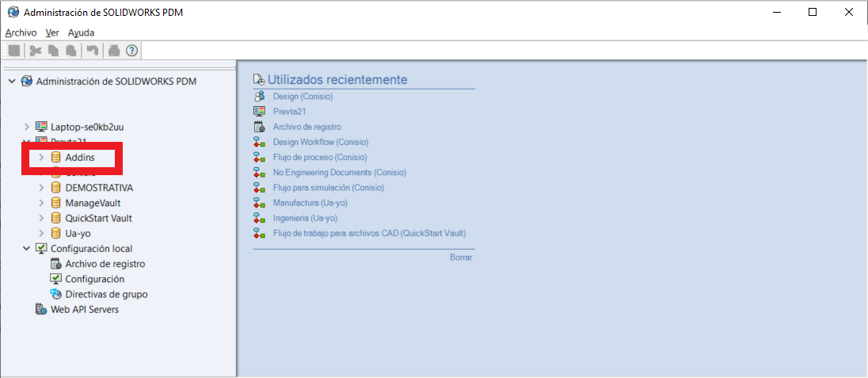Select the Ua-yo tree item
Screen dimensions: 868x378
point(78,233)
